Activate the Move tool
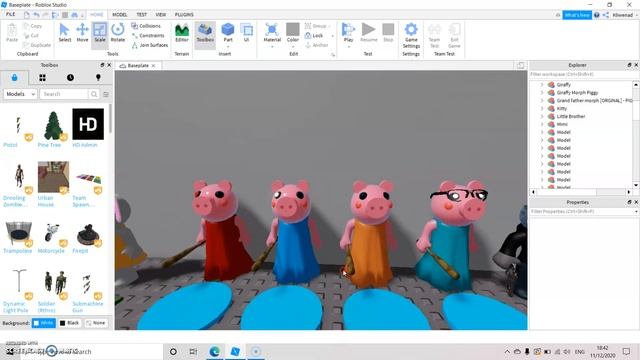This screenshot has height=360, width=640. [x=82, y=33]
